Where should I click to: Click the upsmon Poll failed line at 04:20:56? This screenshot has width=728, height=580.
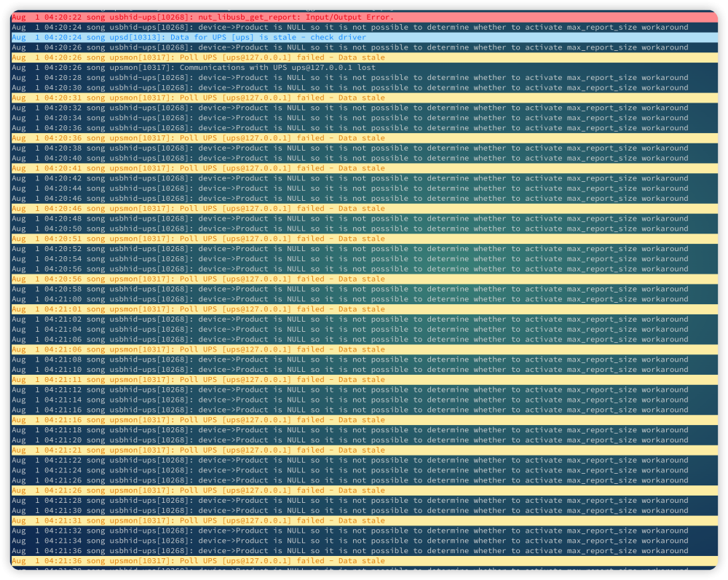point(364,279)
